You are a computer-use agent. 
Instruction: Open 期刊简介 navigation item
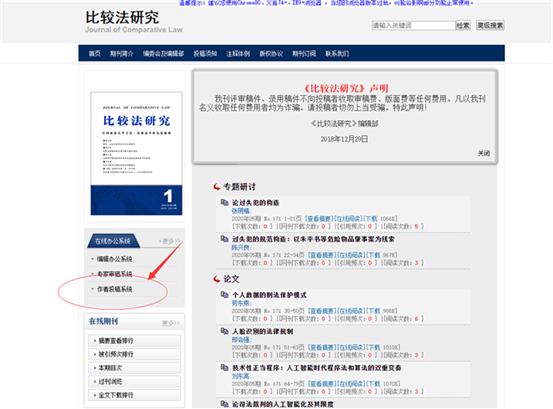pyautogui.click(x=122, y=54)
